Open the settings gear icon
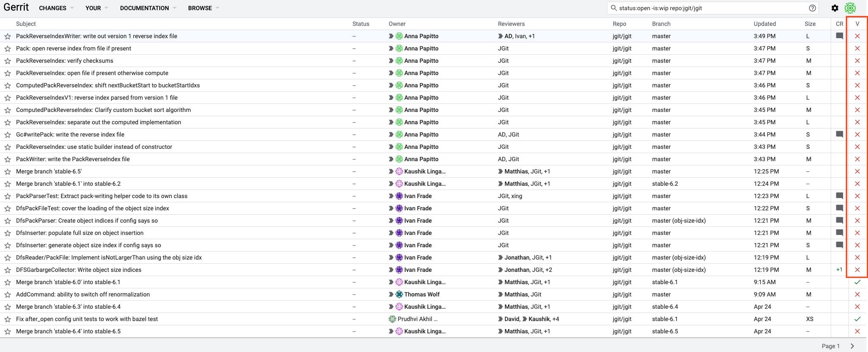The width and height of the screenshot is (868, 352). (x=835, y=8)
